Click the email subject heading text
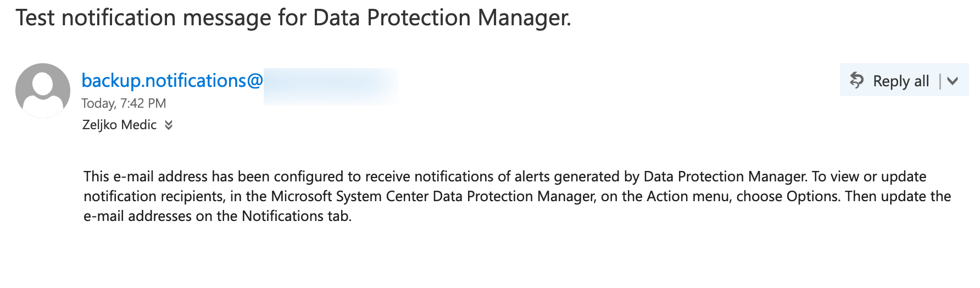This screenshot has height=288, width=980. pyautogui.click(x=294, y=18)
